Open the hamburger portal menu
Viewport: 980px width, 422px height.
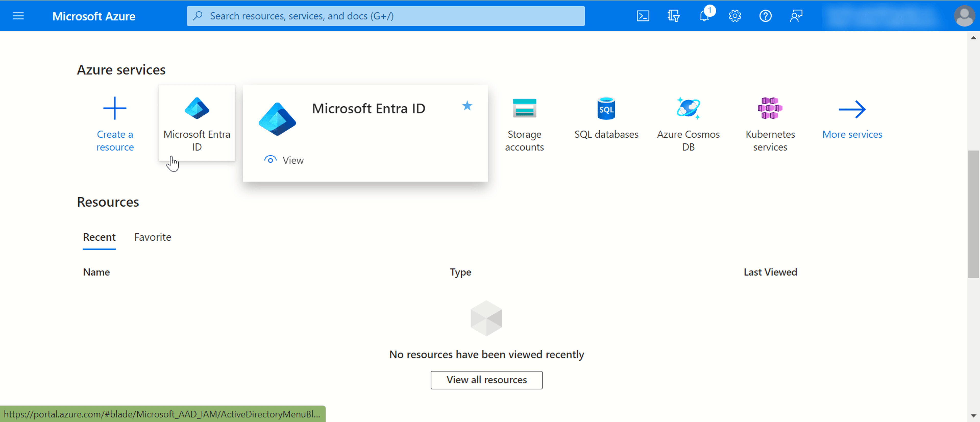[x=18, y=16]
